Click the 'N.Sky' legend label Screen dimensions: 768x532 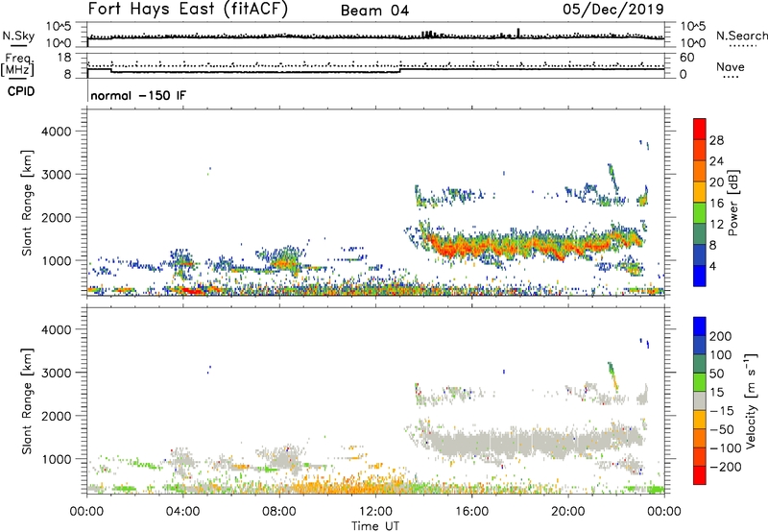(18, 36)
